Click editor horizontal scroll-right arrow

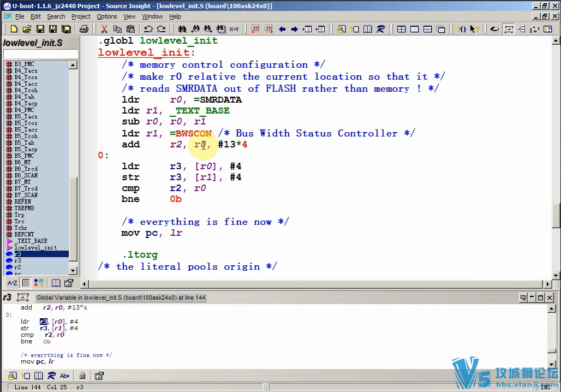point(547,284)
